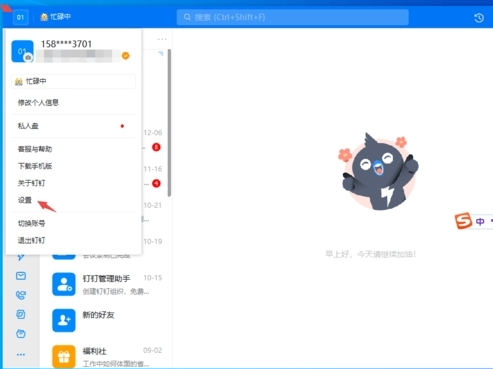Open the history clock icon in header
This screenshot has width=493, height=369.
[479, 18]
